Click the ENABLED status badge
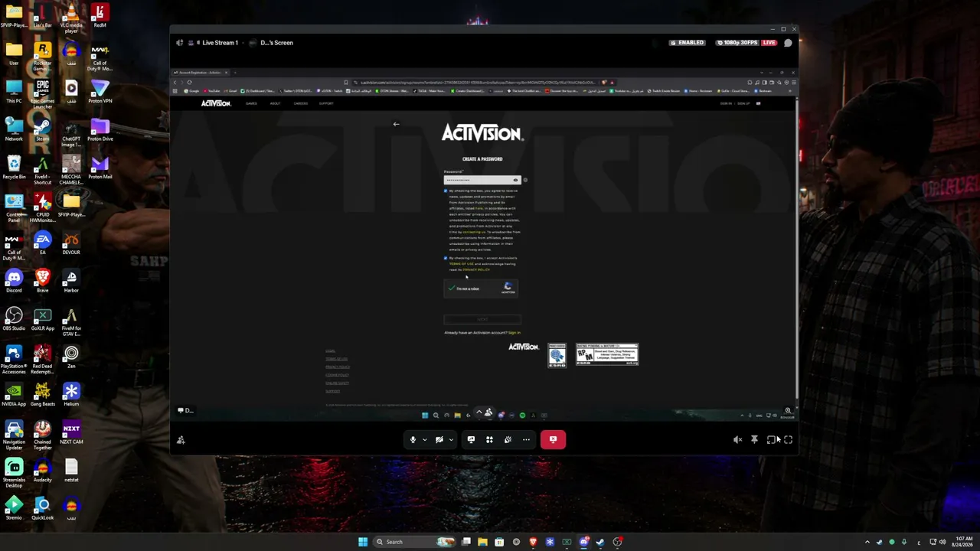The image size is (980, 551). pos(687,43)
